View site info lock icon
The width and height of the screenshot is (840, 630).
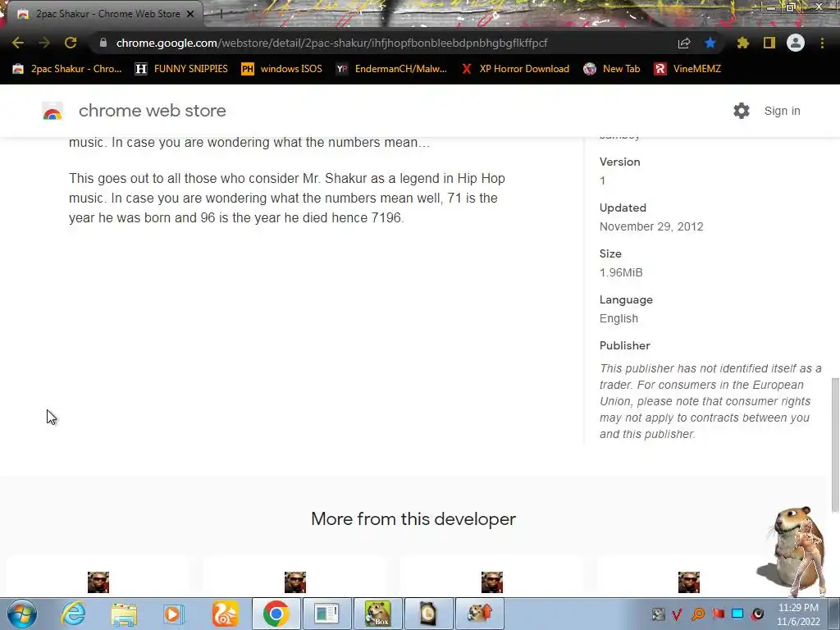[103, 43]
